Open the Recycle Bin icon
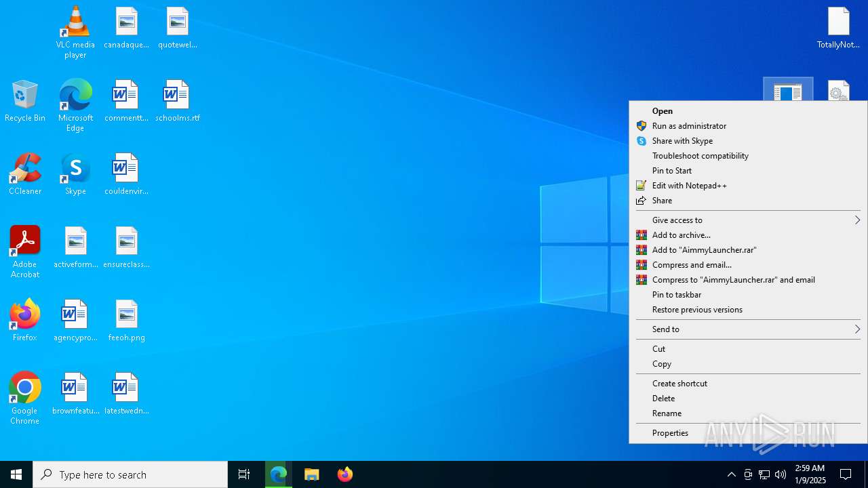This screenshot has height=488, width=868. coord(24,102)
